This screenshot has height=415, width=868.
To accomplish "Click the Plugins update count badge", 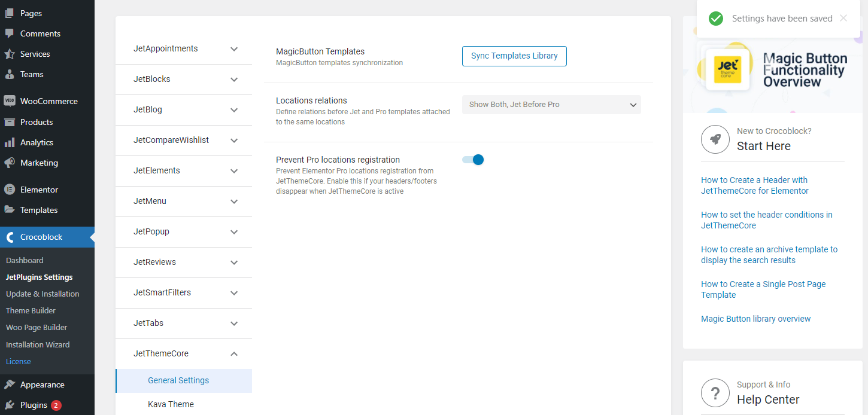I will tap(56, 405).
